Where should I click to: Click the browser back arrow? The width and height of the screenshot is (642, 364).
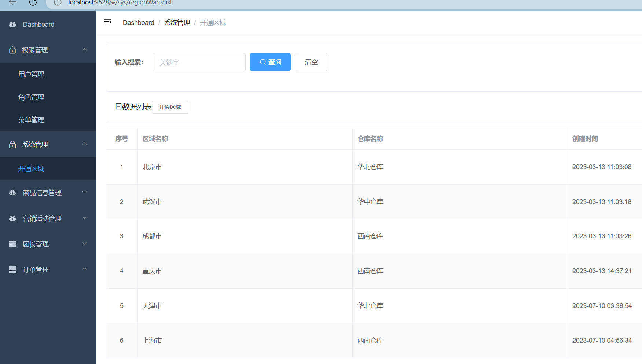click(x=13, y=3)
